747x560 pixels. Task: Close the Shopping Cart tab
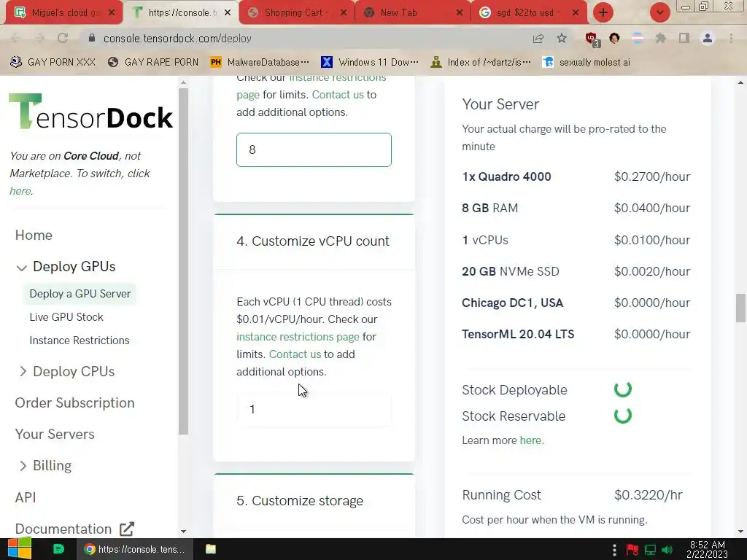tap(344, 13)
